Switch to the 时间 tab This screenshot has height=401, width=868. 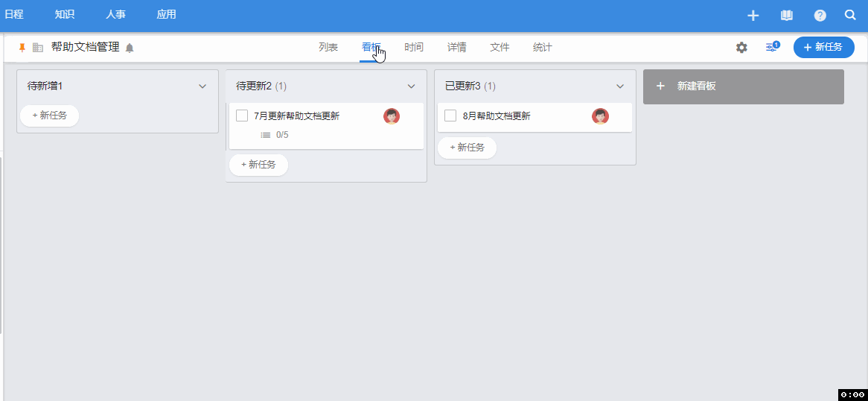[413, 48]
